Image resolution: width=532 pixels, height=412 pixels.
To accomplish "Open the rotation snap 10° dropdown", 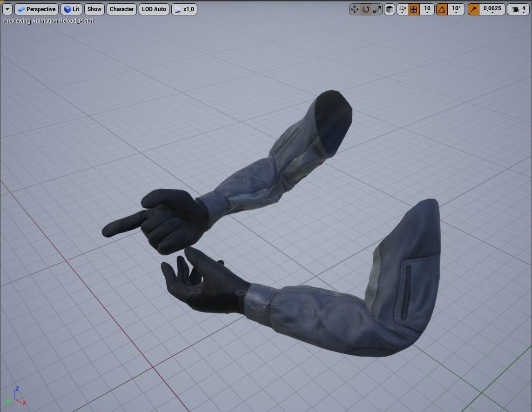I will coord(456,9).
